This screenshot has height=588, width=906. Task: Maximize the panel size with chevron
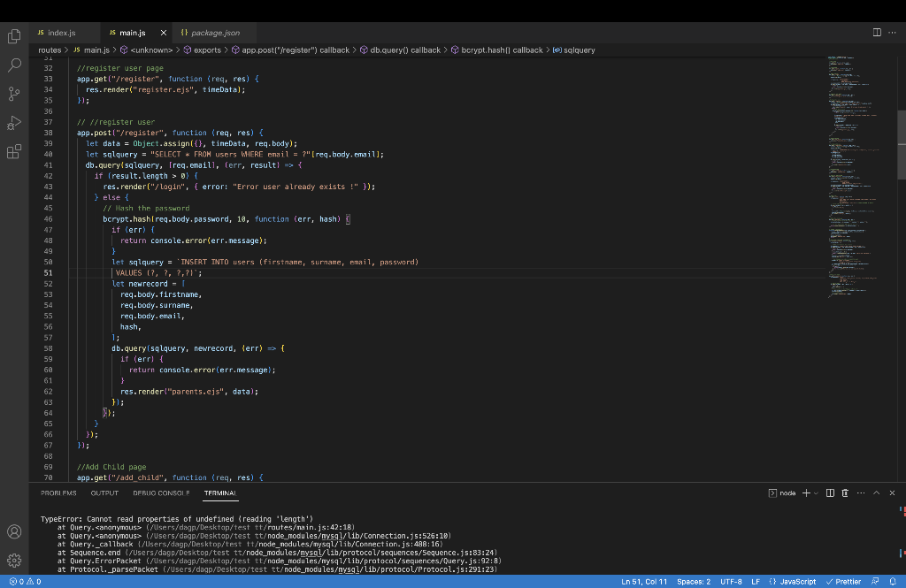point(877,493)
